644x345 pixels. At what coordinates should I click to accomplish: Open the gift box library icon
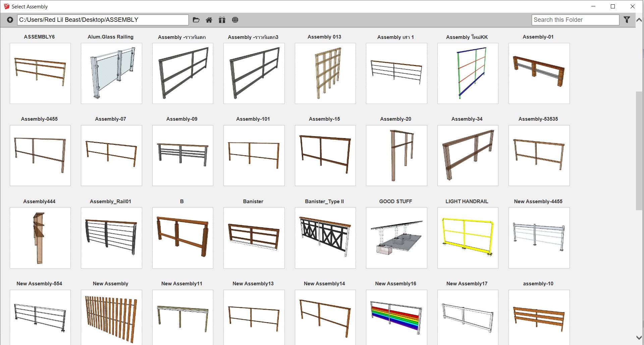click(222, 20)
